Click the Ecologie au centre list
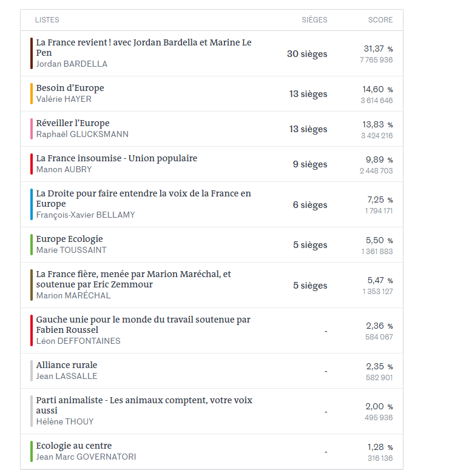Image resolution: width=466 pixels, height=476 pixels. [x=212, y=452]
